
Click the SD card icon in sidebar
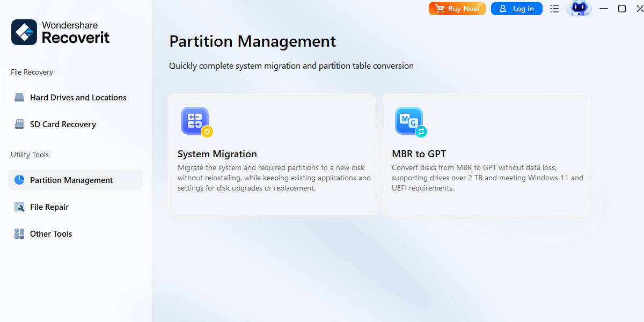[19, 125]
